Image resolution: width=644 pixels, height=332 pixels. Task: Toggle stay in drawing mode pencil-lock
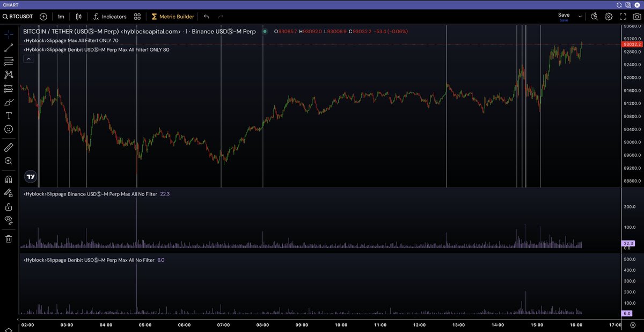pos(9,192)
